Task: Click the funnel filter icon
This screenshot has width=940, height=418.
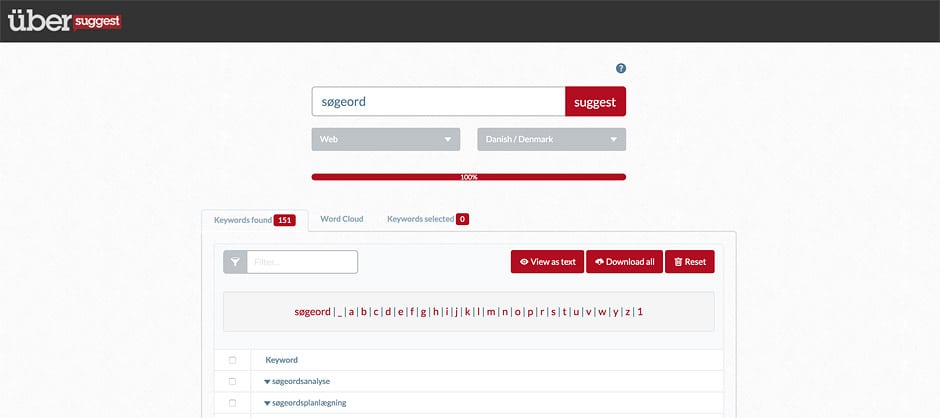Action: (235, 262)
